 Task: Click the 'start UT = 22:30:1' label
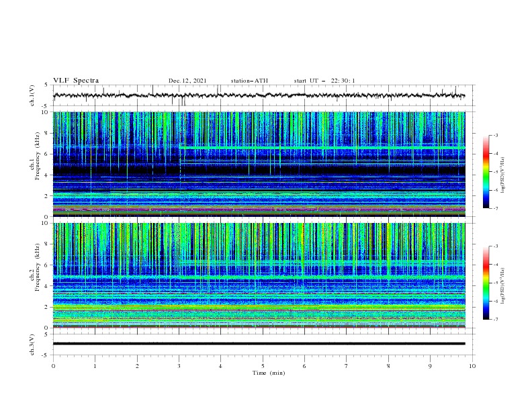click(x=324, y=81)
